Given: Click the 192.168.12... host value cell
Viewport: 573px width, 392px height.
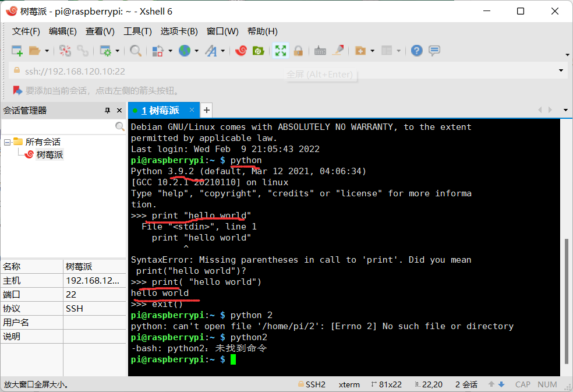Looking at the screenshot, I should pyautogui.click(x=94, y=281).
